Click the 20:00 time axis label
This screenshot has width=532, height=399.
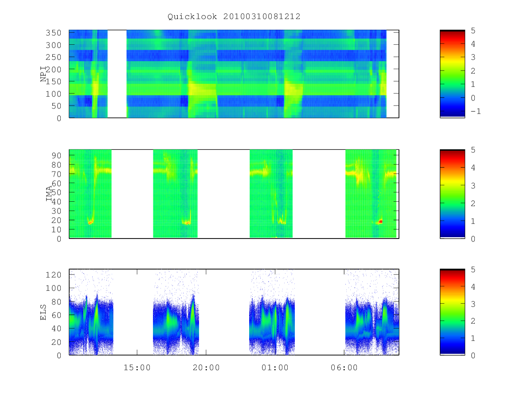click(206, 368)
